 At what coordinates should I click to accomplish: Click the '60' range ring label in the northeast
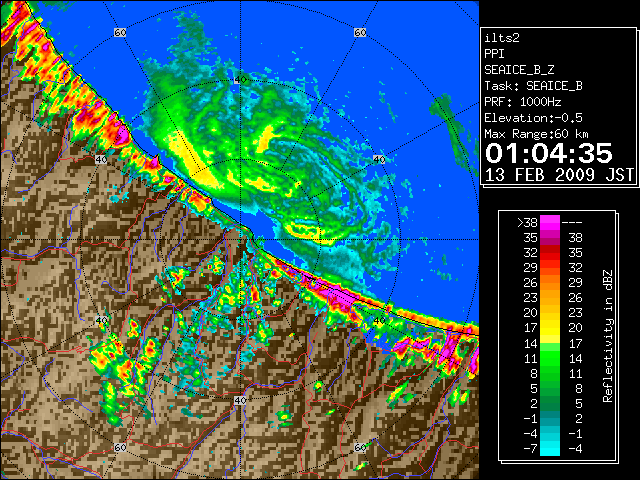pyautogui.click(x=360, y=32)
